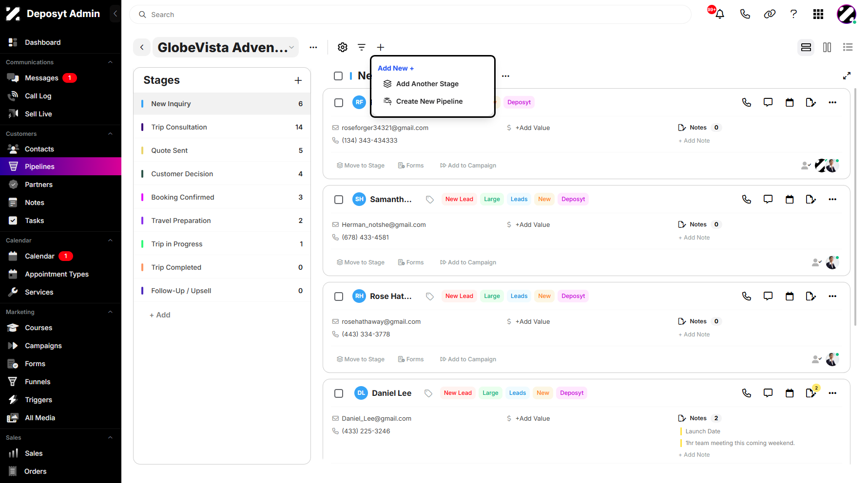Screen dimensions: 868x483
Task: Click +Add Value for Daniel Lee
Action: 533,418
